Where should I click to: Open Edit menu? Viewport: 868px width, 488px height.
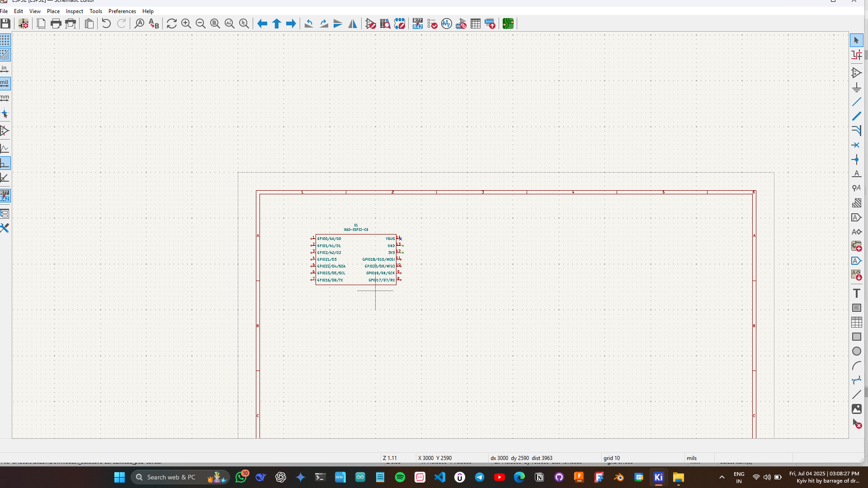coord(19,11)
